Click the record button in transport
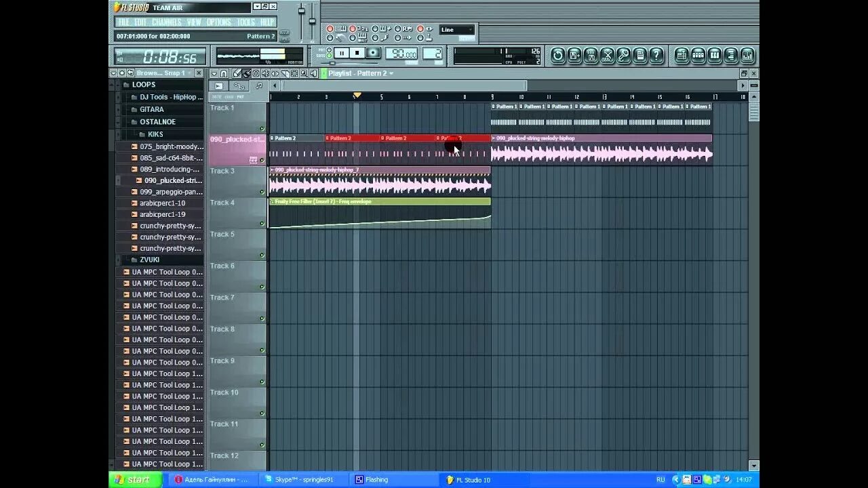Screen dimensions: 868x488 (373, 53)
